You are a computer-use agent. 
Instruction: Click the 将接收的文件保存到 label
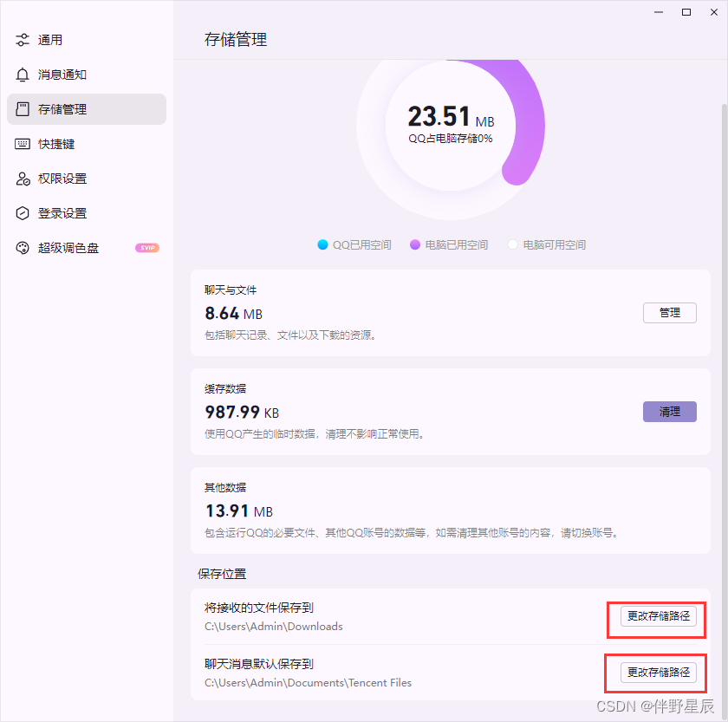click(x=259, y=608)
